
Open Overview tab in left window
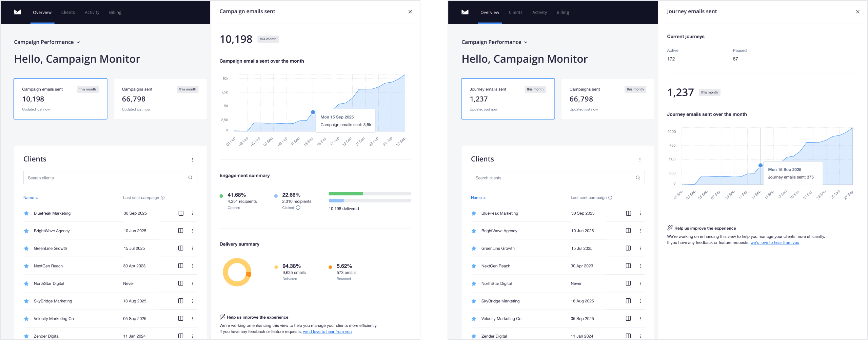(42, 13)
